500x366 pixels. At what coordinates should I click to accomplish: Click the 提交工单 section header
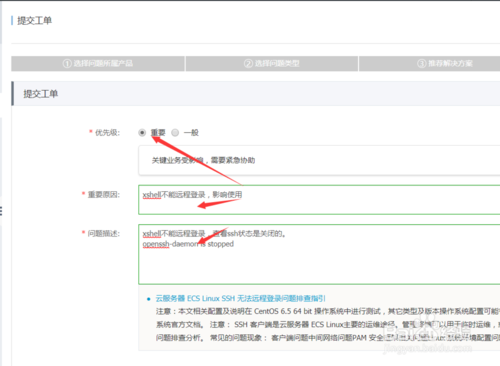click(256, 94)
